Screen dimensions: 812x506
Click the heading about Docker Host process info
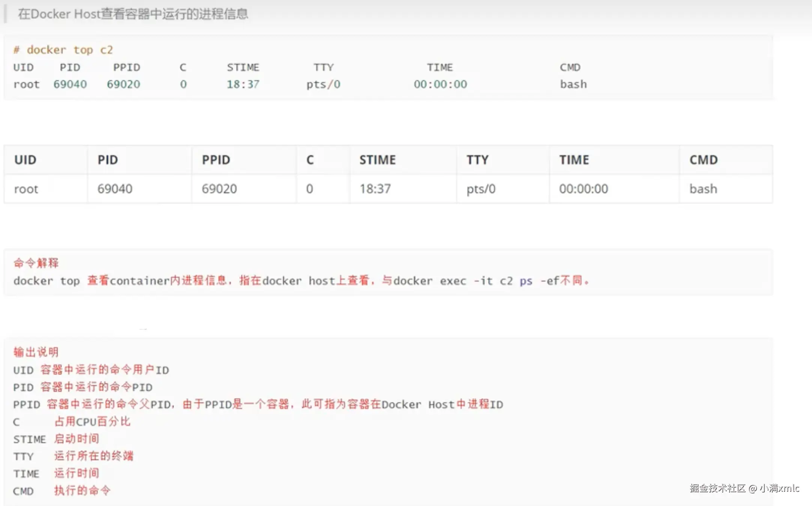[133, 14]
